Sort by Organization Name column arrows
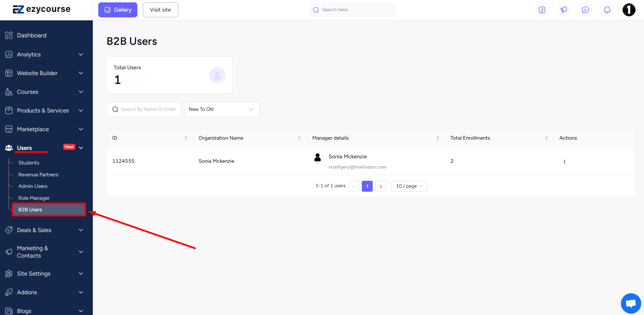Image resolution: width=644 pixels, height=315 pixels. click(299, 138)
